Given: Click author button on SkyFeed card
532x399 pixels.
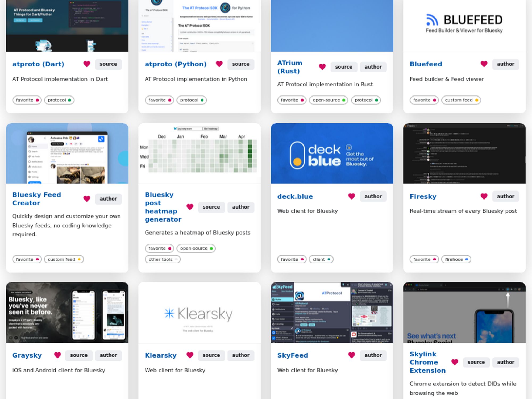Looking at the screenshot, I should [x=373, y=355].
